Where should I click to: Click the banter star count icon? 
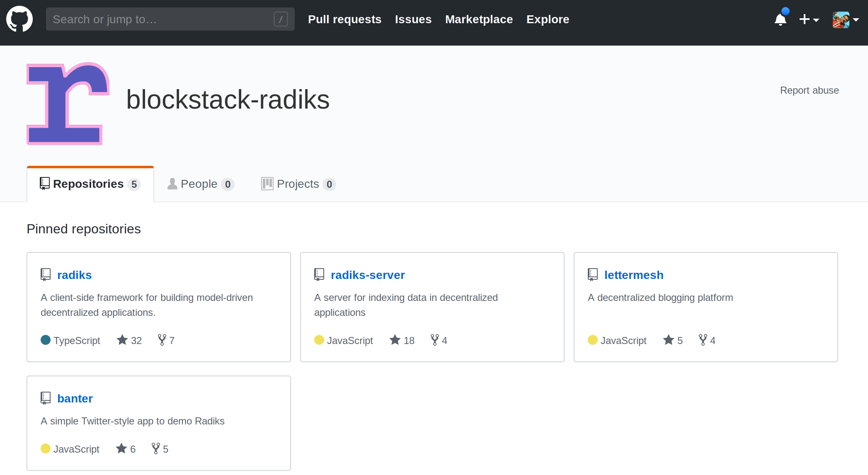point(121,449)
